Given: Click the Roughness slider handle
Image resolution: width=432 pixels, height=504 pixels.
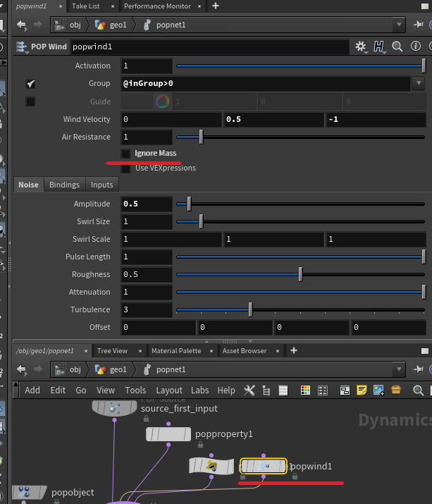Looking at the screenshot, I should (300, 274).
